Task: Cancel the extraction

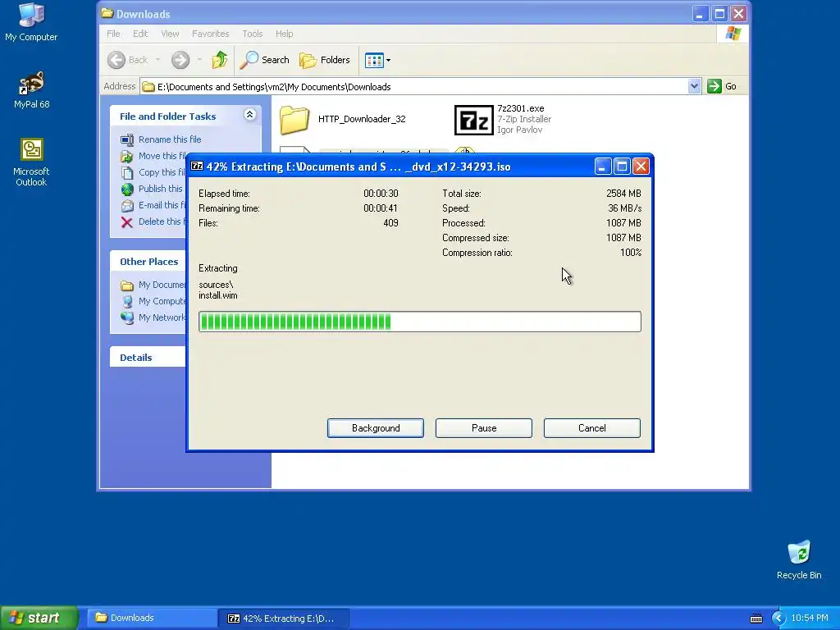Action: click(x=592, y=428)
